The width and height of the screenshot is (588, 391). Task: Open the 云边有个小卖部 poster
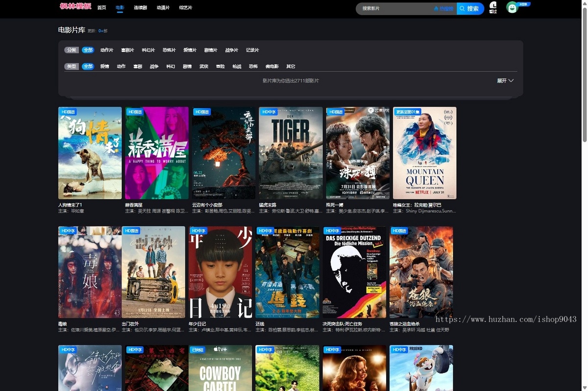click(x=224, y=153)
